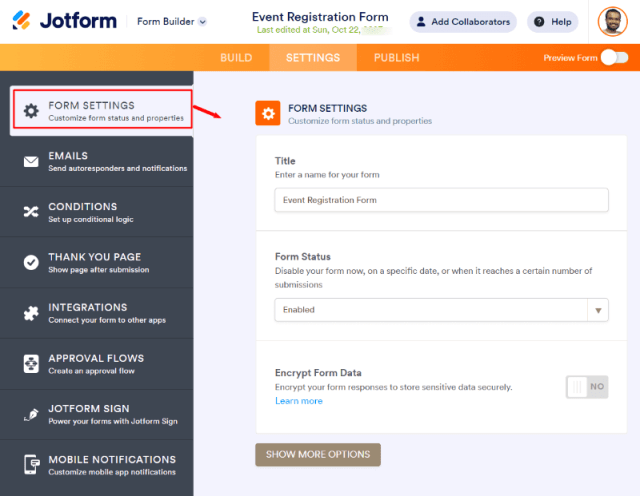Click the Conditions shuffle icon
640x496 pixels.
(31, 211)
